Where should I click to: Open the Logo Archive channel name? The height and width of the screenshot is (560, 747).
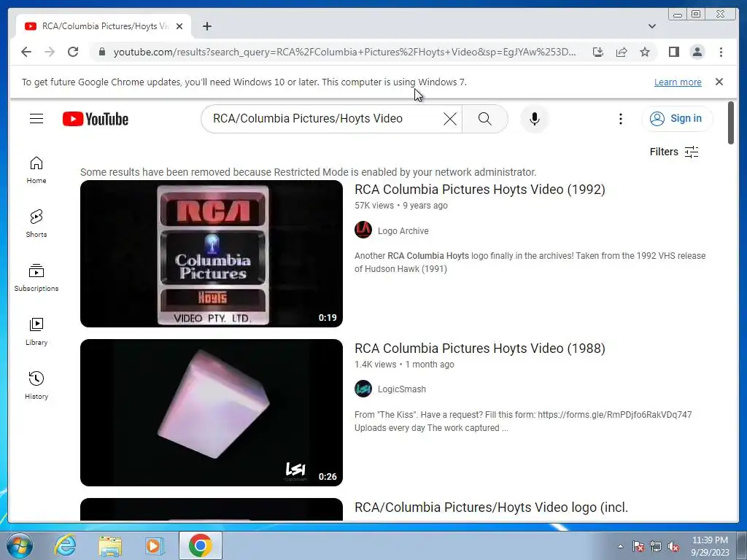(x=403, y=231)
